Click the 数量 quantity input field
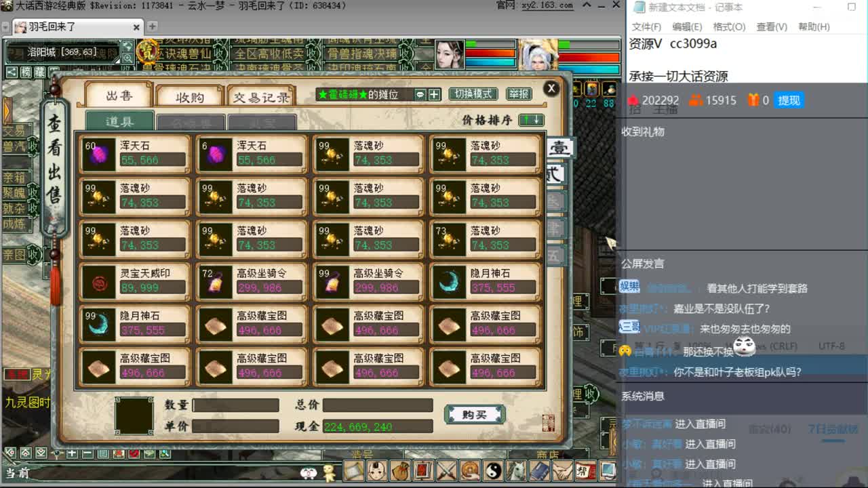 click(235, 405)
